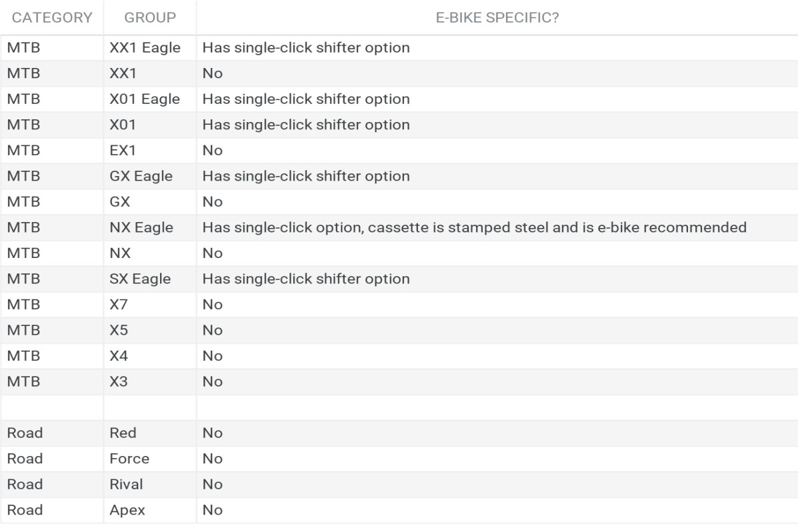Click the X7 group cell
The width and height of the screenshot is (798, 532).
[x=150, y=305]
